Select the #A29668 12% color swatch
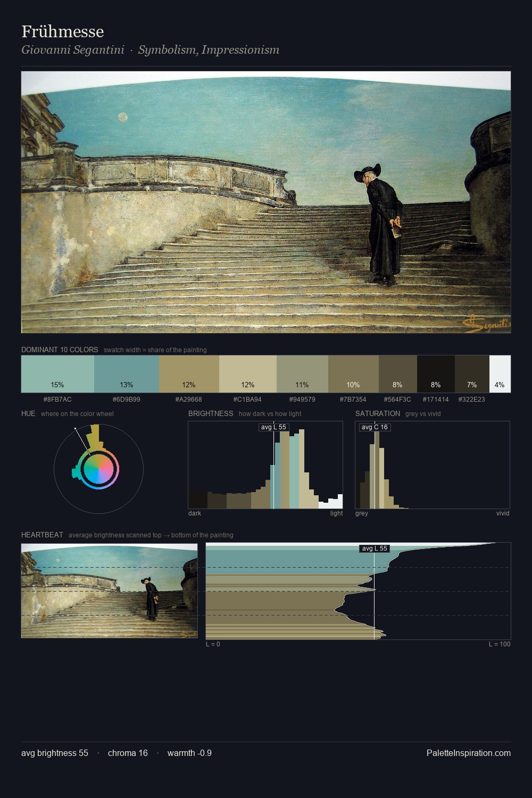Image resolution: width=532 pixels, height=798 pixels. pos(189,374)
